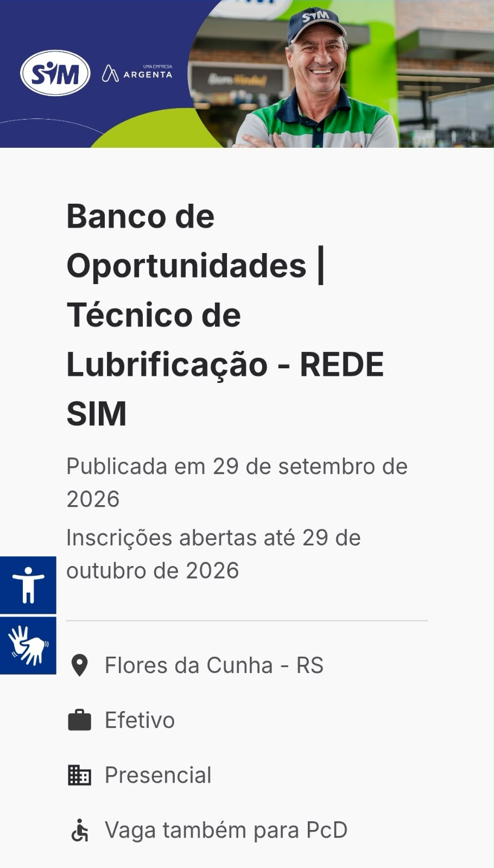The image size is (494, 868).
Task: Click the UMA EMPRESA ARGENTA text
Action: coord(148,72)
